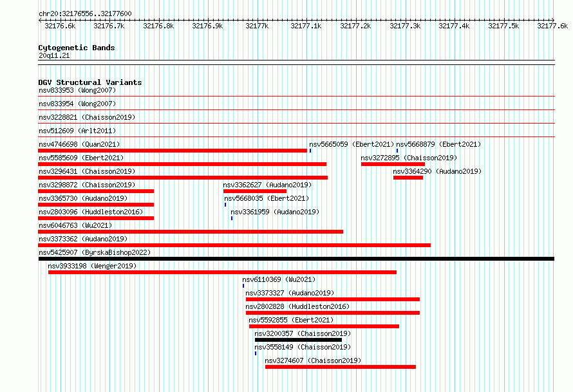Click the nsv3365730 (Audano2019) label
The image size is (573, 392).
[x=83, y=198]
